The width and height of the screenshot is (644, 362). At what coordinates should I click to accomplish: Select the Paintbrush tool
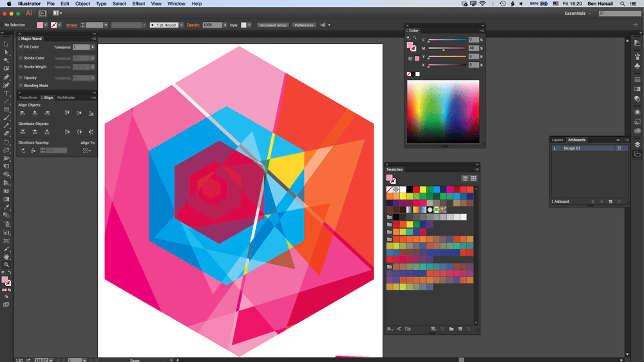(x=6, y=117)
